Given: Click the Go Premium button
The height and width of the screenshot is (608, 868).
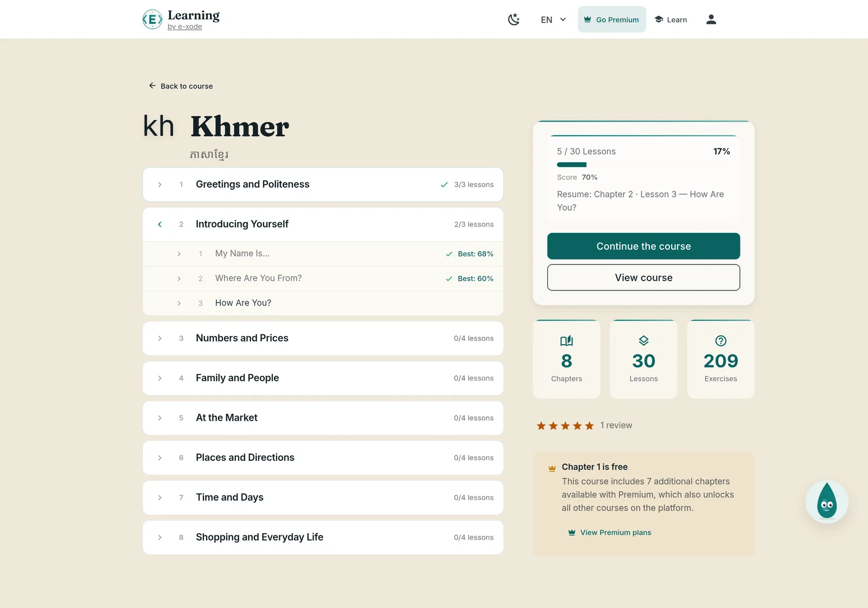Looking at the screenshot, I should coord(612,20).
